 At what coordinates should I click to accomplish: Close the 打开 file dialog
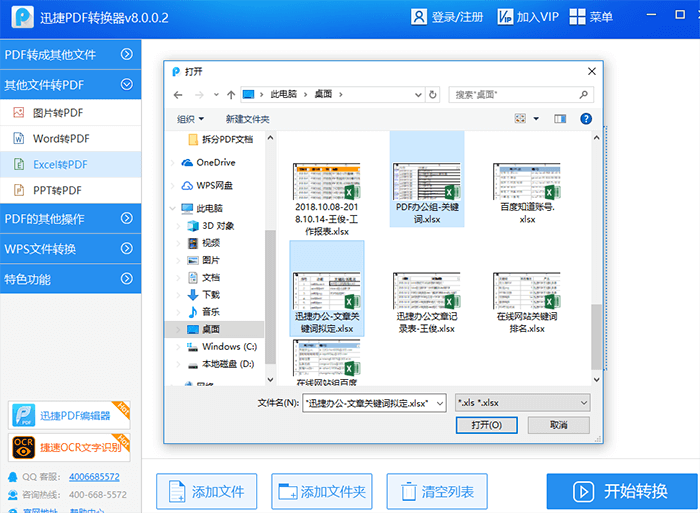coord(592,71)
